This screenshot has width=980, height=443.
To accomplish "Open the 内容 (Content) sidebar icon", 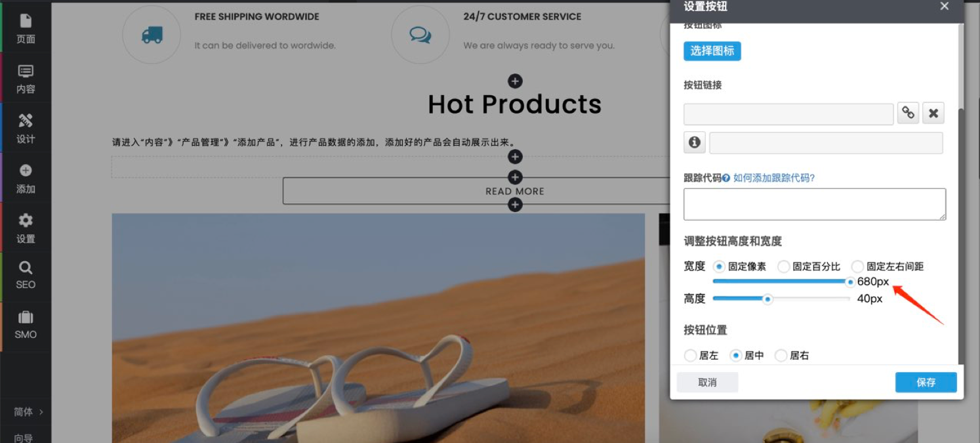I will pos(26,78).
